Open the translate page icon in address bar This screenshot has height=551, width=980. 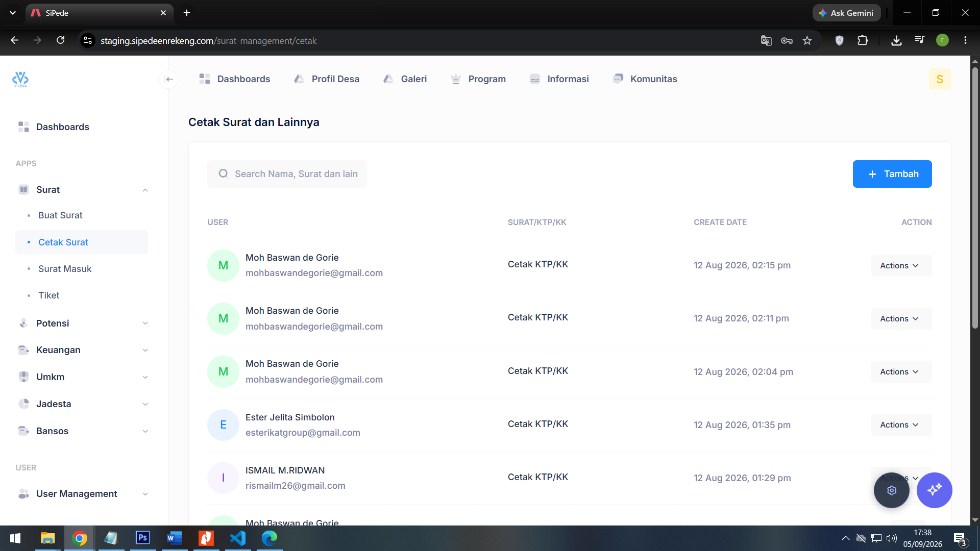(766, 41)
